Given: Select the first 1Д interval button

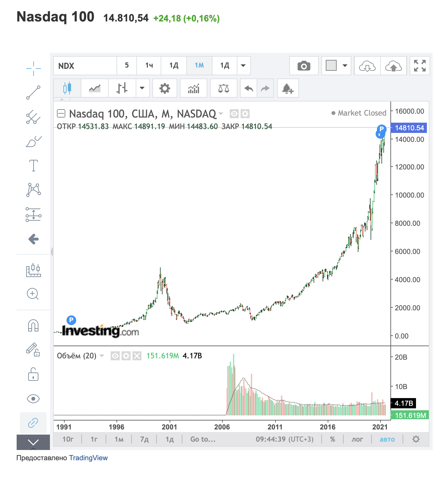Looking at the screenshot, I should 174,66.
